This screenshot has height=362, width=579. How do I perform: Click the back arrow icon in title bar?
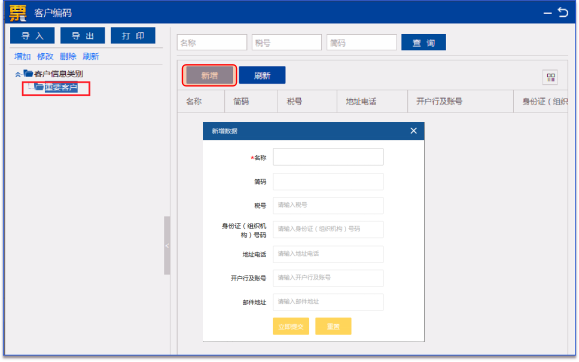(x=563, y=13)
